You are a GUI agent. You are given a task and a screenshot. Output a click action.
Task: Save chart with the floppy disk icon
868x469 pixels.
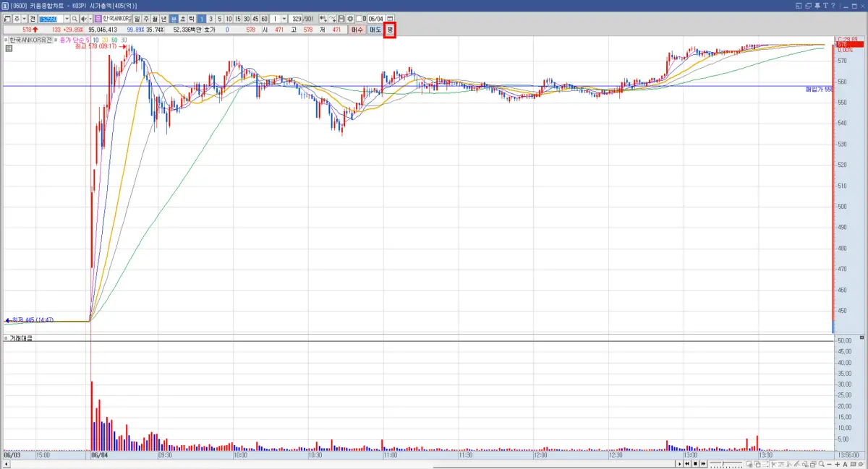[x=341, y=18]
